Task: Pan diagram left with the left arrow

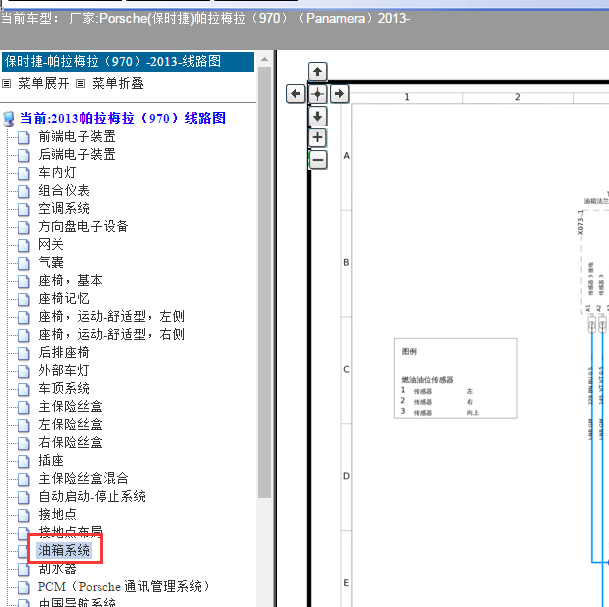Action: pos(296,94)
